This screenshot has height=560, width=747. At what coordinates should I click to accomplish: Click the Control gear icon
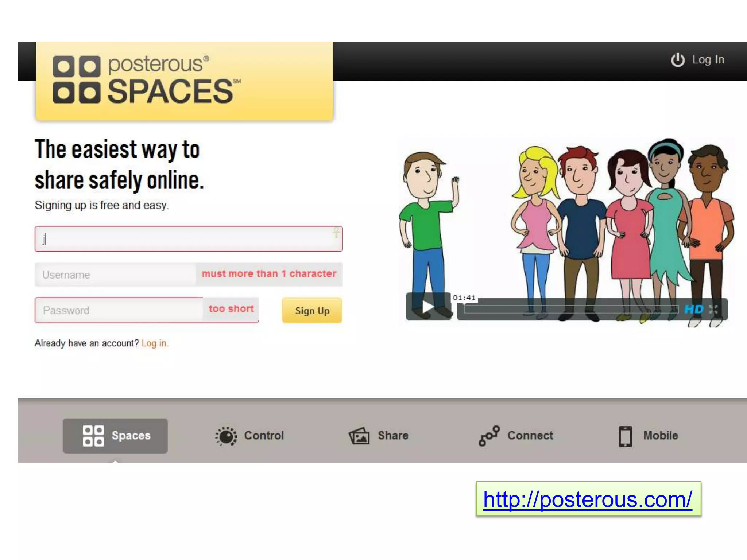pyautogui.click(x=226, y=436)
